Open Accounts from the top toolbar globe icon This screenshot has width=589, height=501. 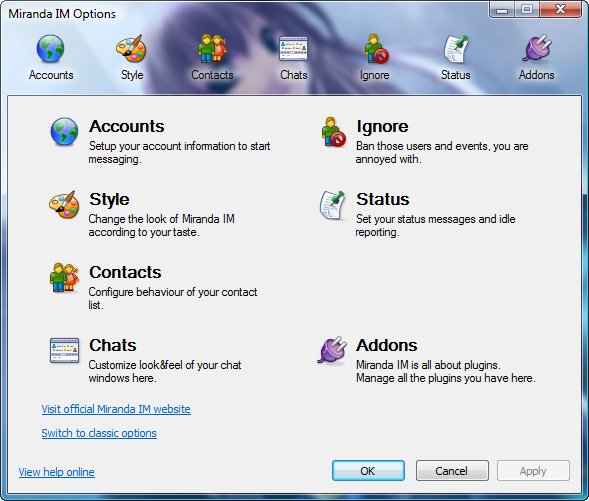click(50, 48)
